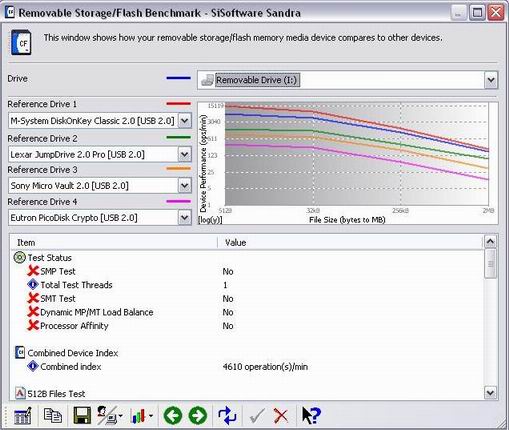
Task: Click the File Size axis label on chart
Action: tap(347, 220)
